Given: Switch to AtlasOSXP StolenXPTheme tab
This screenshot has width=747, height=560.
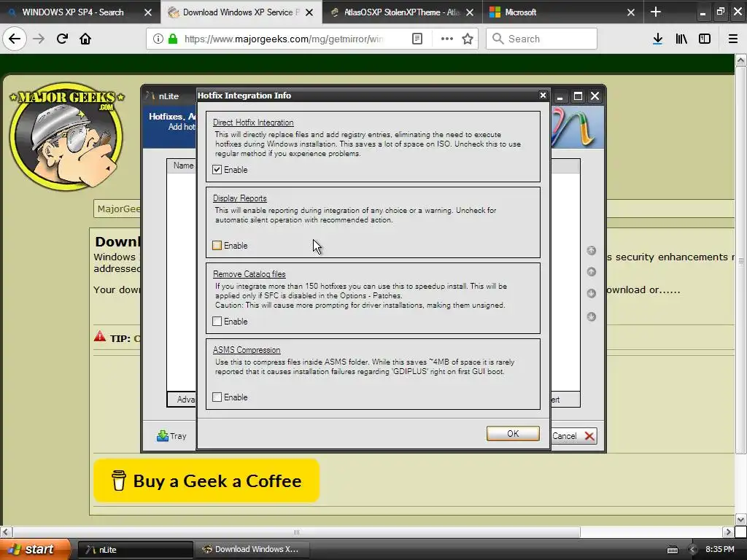Looking at the screenshot, I should coord(402,12).
